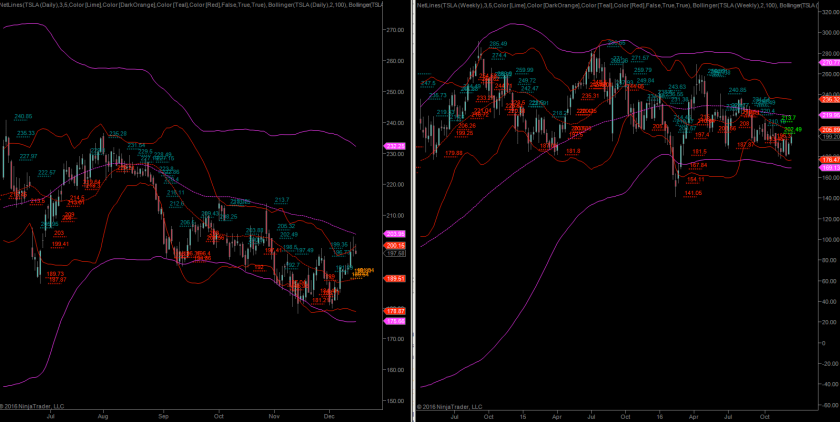Click the -40.00 price axis label on weekly chart
The image size is (840, 422).
click(830, 385)
